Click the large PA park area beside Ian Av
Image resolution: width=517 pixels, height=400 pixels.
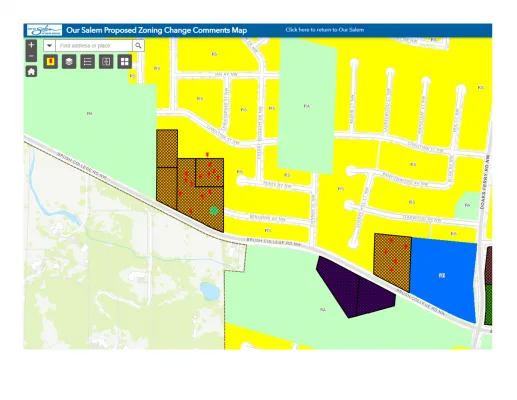[307, 106]
